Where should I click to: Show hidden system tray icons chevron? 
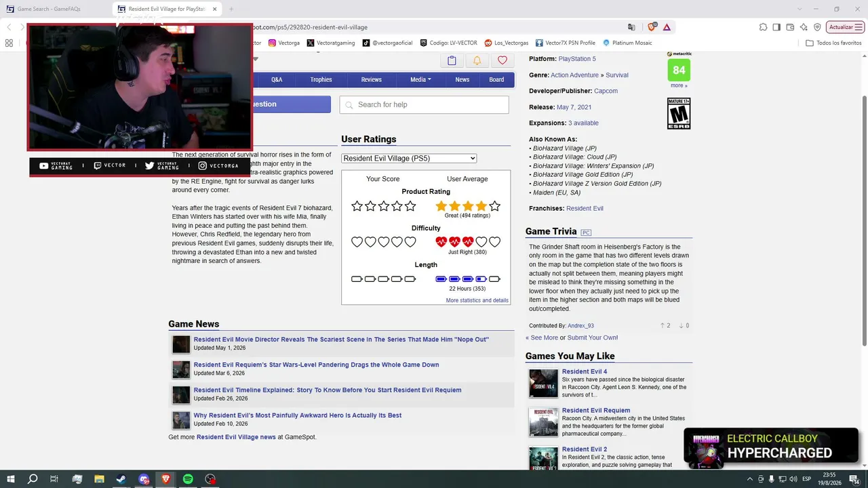[750, 479]
